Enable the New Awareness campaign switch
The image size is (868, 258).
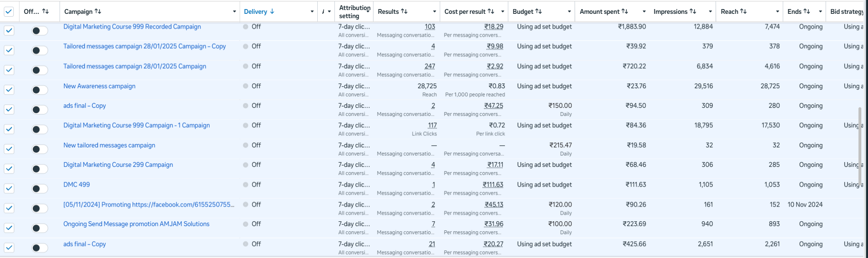click(40, 90)
